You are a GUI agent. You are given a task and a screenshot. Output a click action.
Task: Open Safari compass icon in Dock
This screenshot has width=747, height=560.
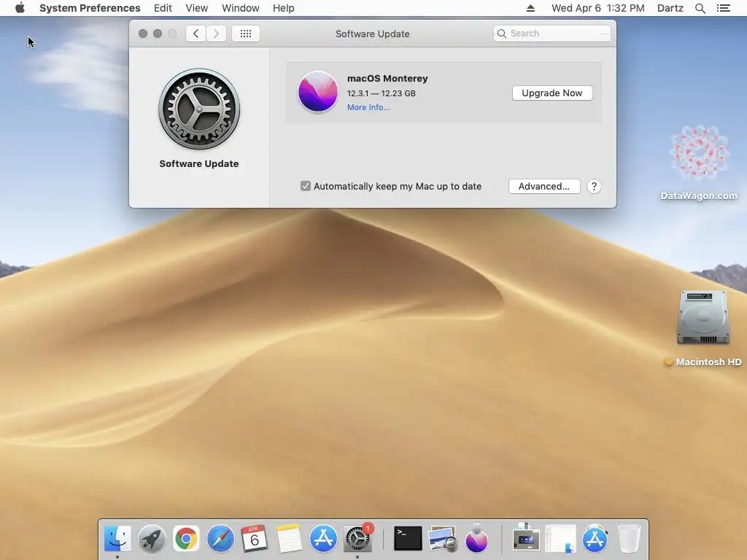220,539
